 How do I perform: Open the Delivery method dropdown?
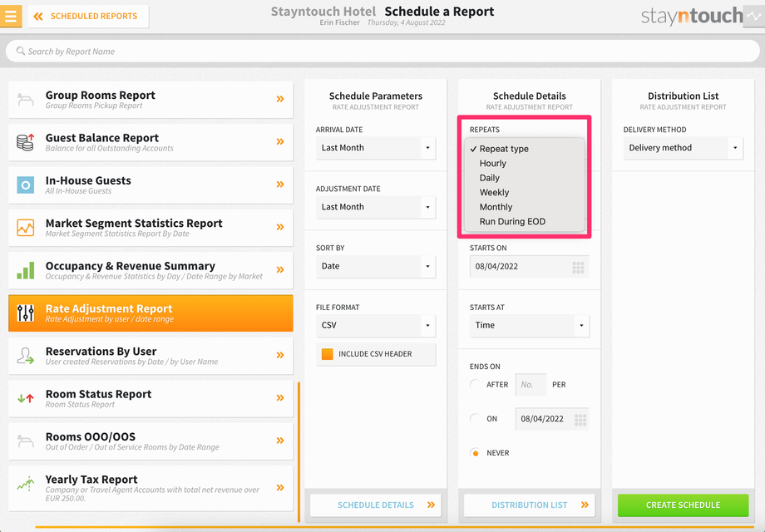tap(683, 148)
